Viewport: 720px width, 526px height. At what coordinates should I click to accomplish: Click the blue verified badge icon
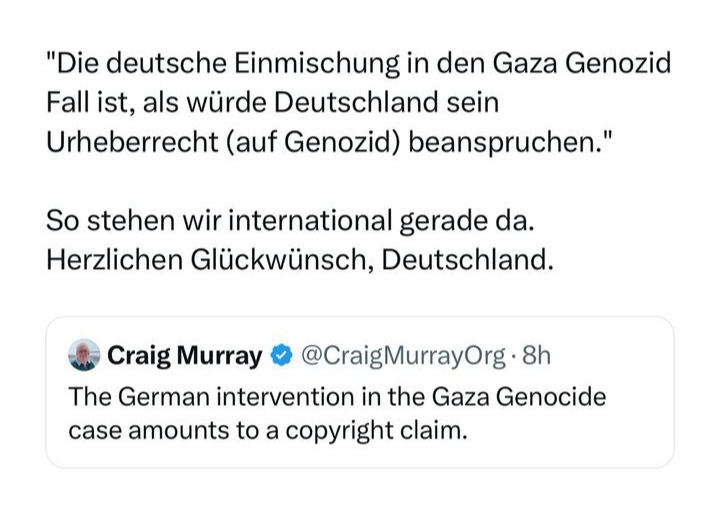281,355
